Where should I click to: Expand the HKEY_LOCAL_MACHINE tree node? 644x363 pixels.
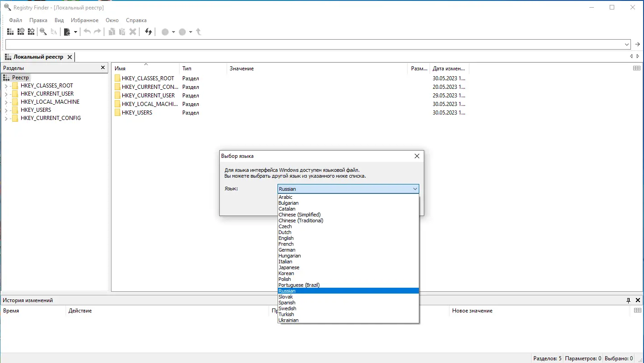point(6,102)
